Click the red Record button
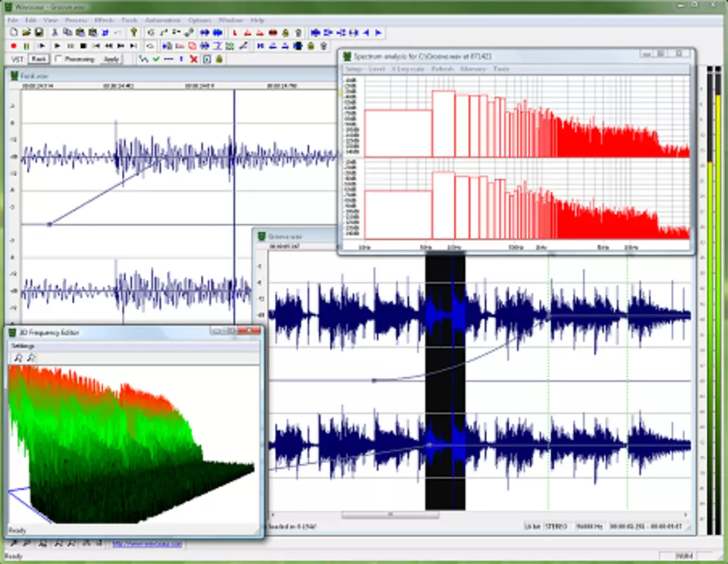 (13, 46)
